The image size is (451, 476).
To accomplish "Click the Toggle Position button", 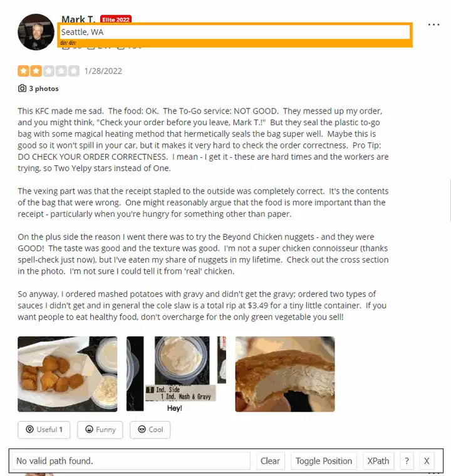I will (x=324, y=461).
